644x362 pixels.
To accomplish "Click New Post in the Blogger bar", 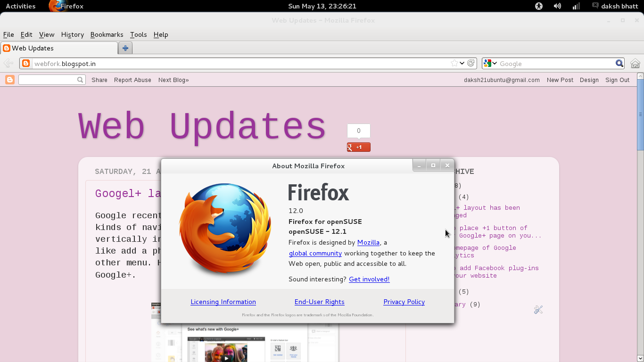I will point(560,80).
